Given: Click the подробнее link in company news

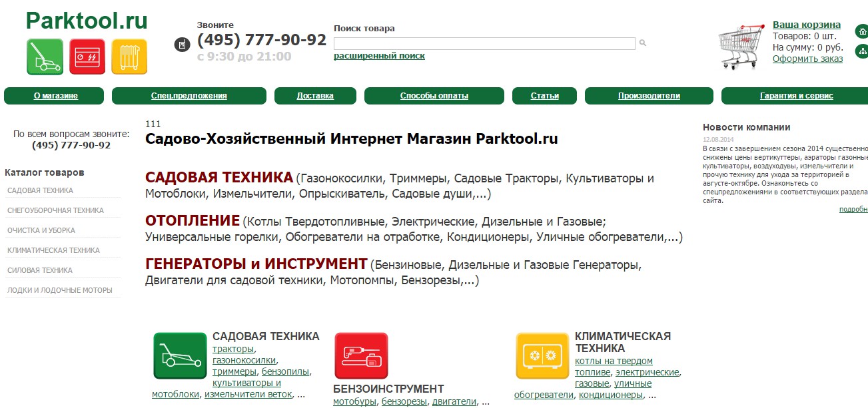Looking at the screenshot, I should point(853,209).
